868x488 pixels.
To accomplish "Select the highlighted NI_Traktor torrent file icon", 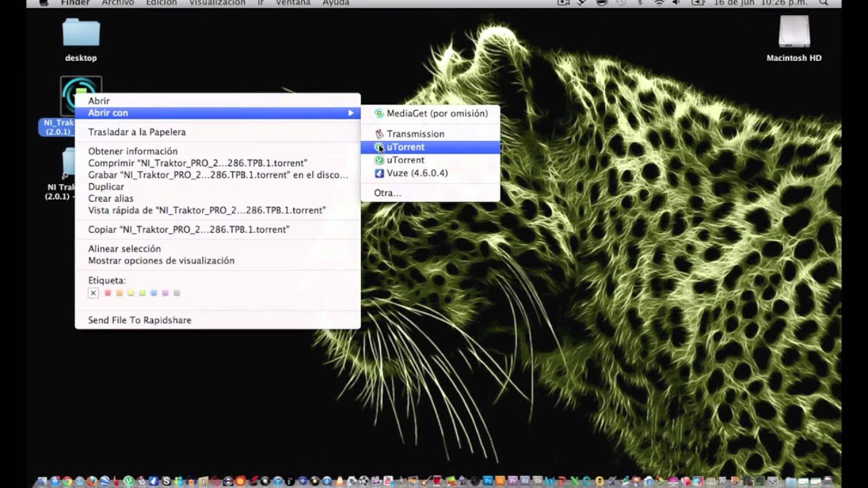I will coord(81,96).
